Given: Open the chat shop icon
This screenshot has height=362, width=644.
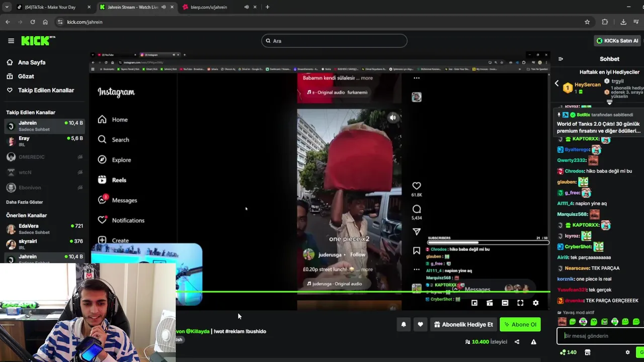Looking at the screenshot, I should (x=587, y=352).
